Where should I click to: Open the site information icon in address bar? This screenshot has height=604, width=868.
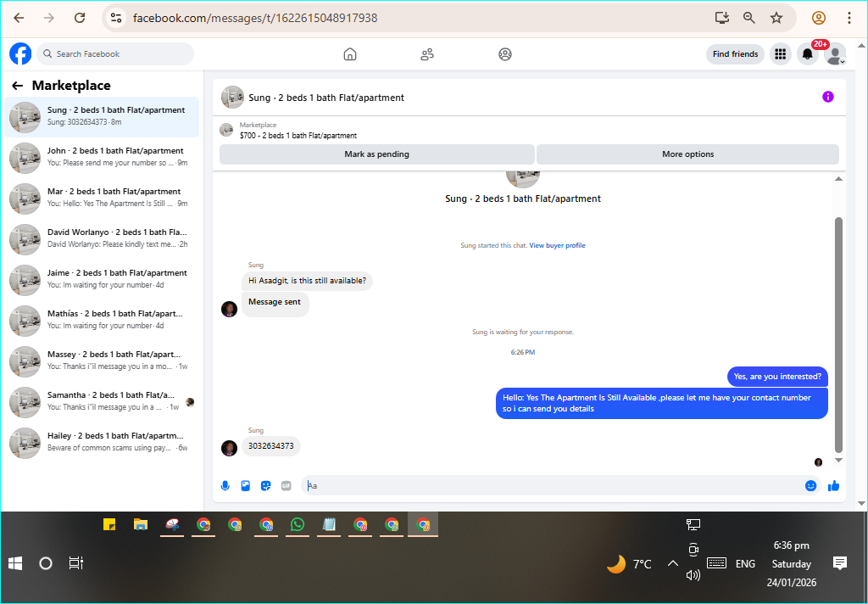(115, 18)
